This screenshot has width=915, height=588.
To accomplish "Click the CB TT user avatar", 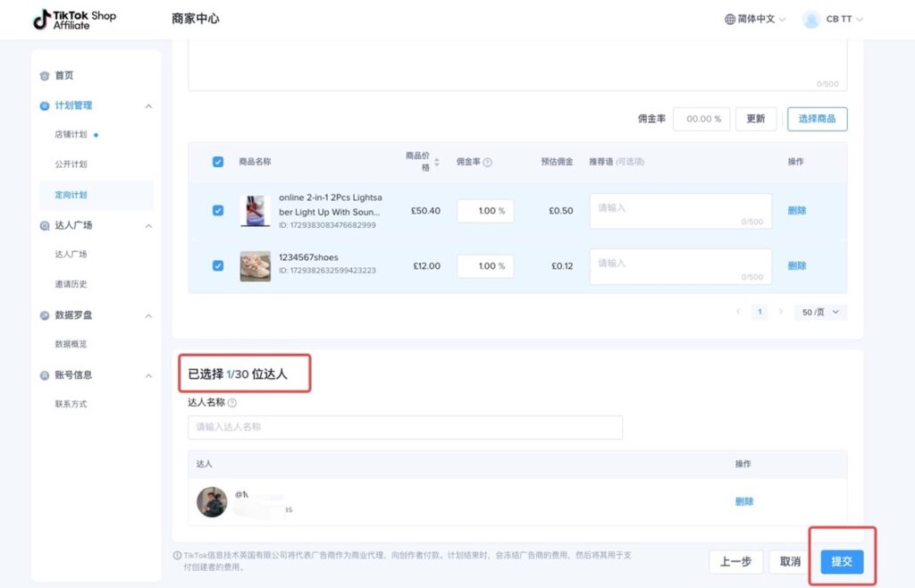I will click(811, 20).
